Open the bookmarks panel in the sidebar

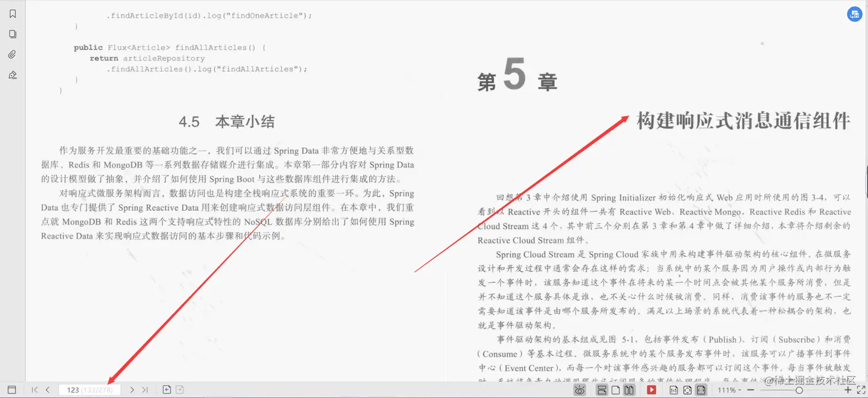[x=13, y=13]
